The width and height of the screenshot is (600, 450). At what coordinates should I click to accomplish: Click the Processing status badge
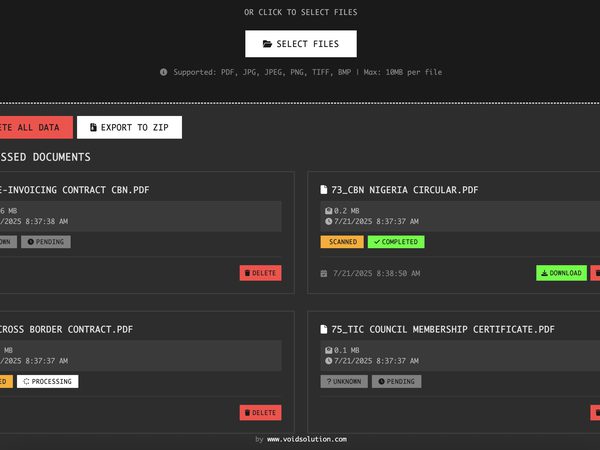tap(47, 382)
